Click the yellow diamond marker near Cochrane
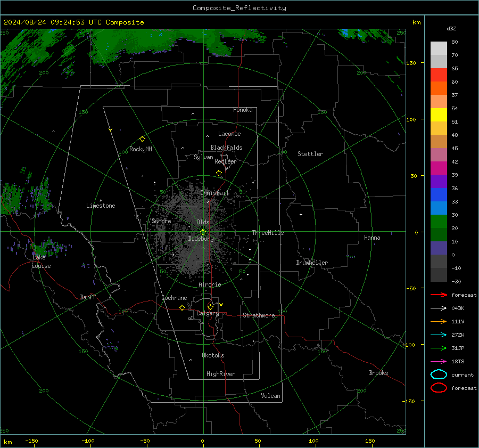The width and height of the screenshot is (479, 448). pyautogui.click(x=183, y=307)
